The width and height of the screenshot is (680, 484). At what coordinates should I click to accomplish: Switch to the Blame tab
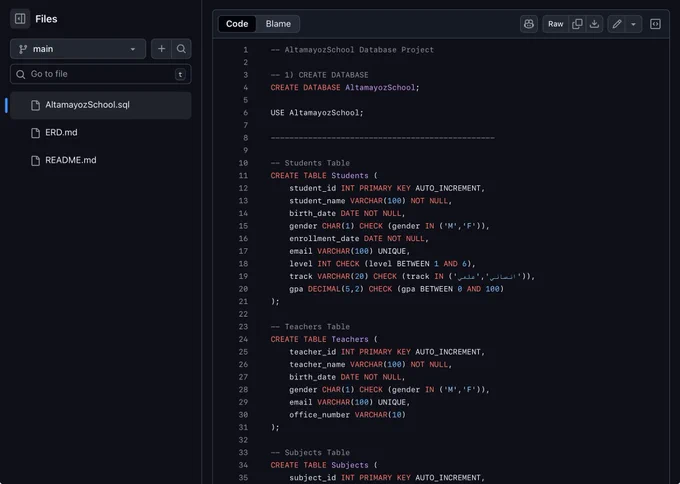[278, 24]
